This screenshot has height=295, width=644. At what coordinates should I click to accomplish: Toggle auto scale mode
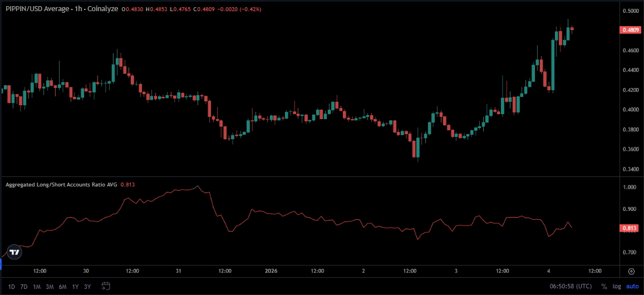[x=632, y=286]
